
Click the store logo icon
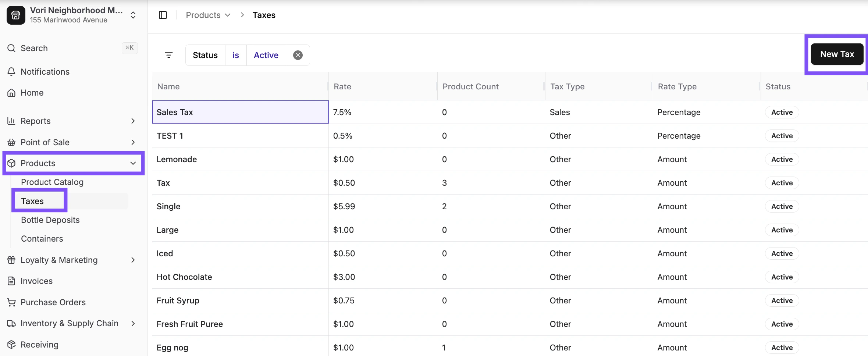(16, 15)
